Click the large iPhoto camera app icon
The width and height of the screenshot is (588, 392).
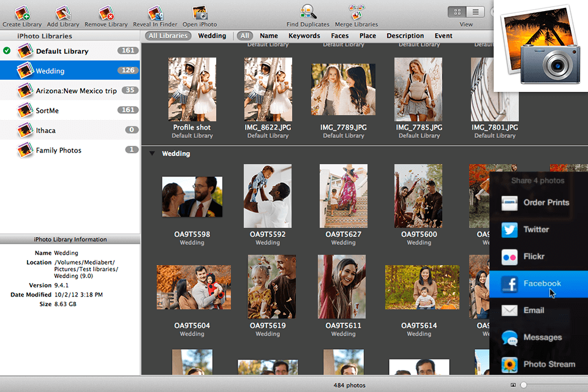point(541,46)
